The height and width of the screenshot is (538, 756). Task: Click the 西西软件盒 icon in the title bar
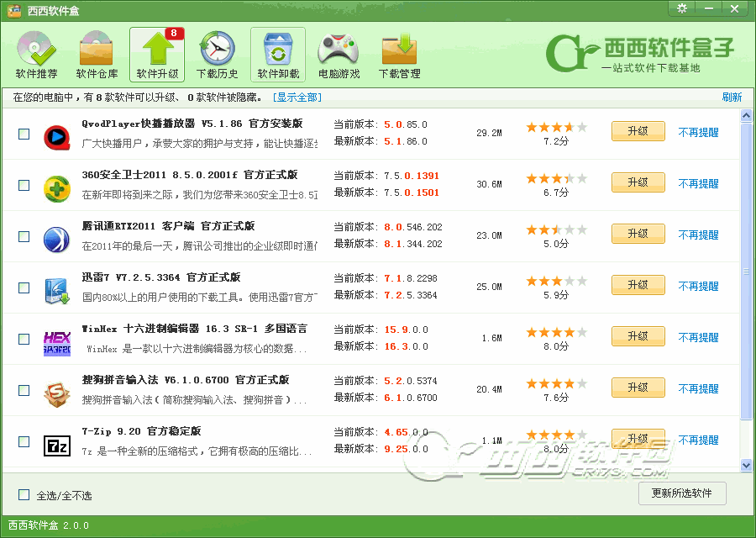point(14,10)
